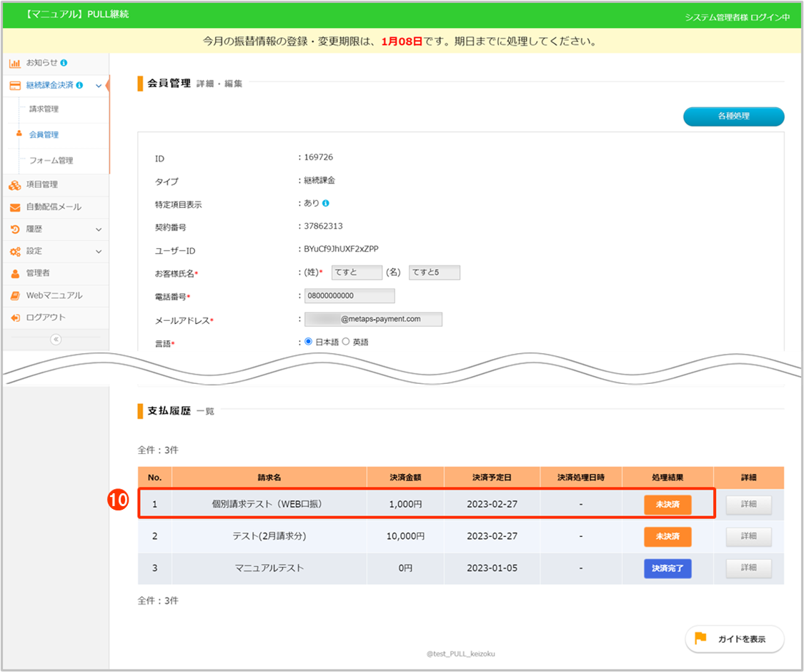Click the blue 決済完了 status badge

(667, 568)
